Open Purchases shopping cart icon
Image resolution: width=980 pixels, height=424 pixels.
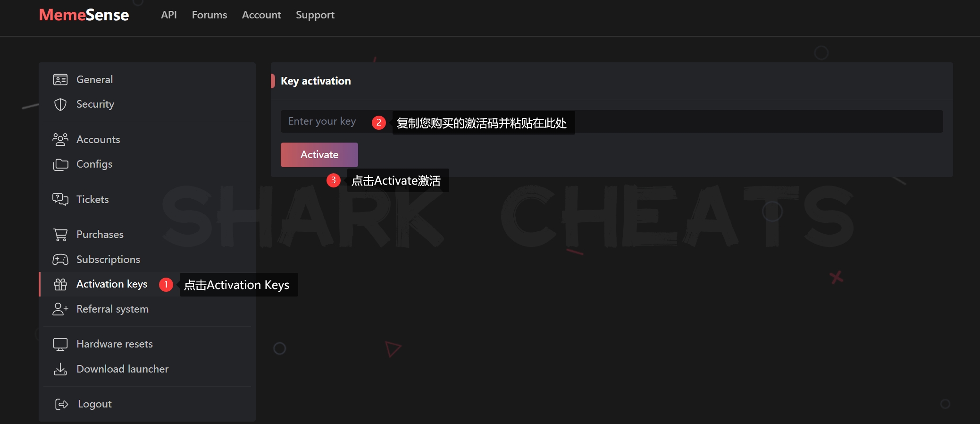point(60,235)
